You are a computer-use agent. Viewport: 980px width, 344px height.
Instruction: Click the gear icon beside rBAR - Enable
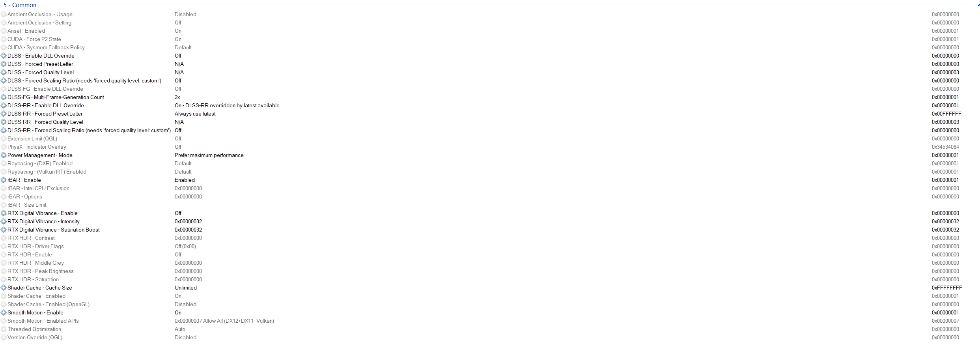coord(4,180)
